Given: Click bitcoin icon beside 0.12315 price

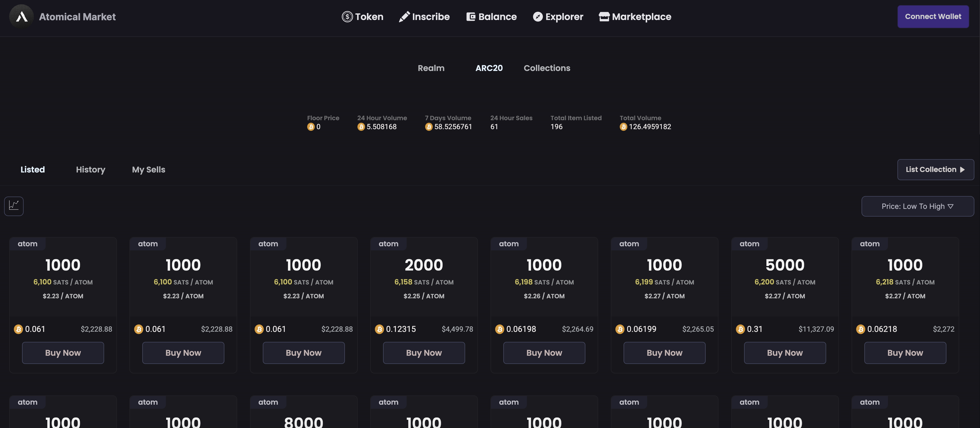Looking at the screenshot, I should 379,329.
